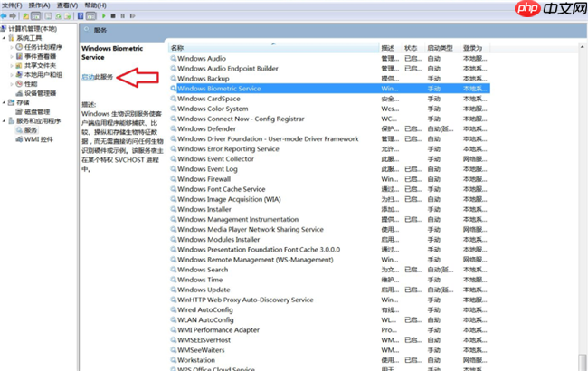
Task: Select Windows Error Reporting Service row
Action: coord(329,149)
